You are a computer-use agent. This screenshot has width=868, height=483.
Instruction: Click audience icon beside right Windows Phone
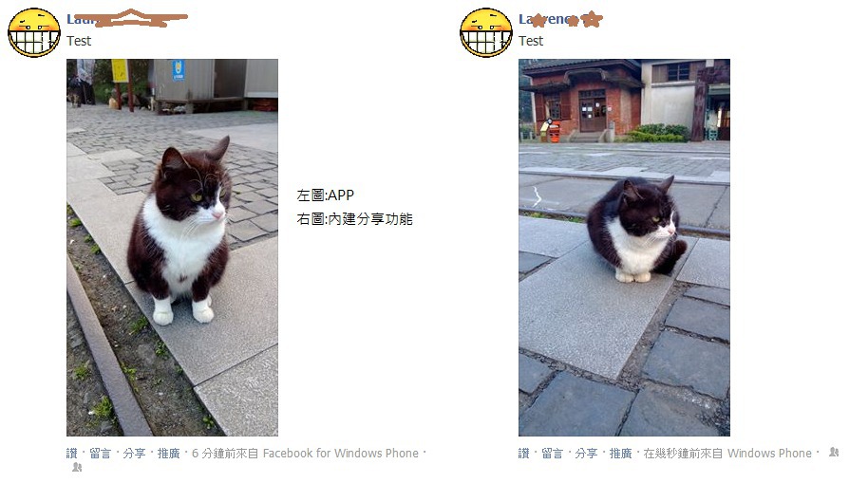point(834,453)
